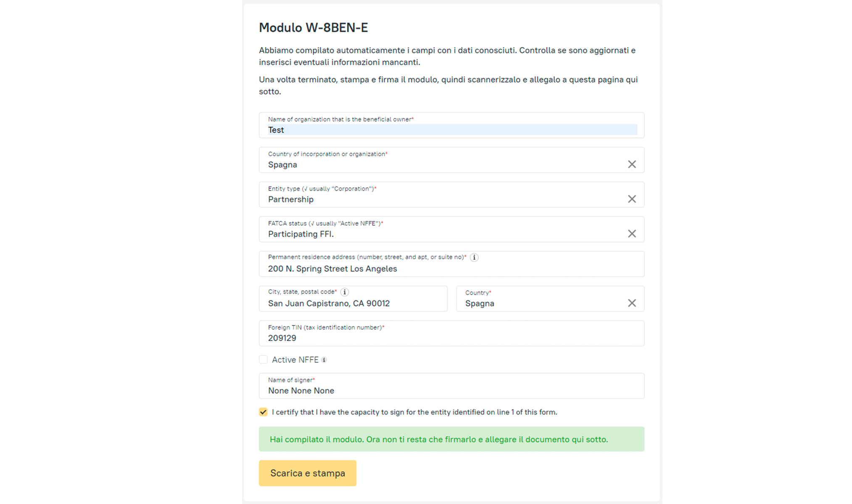Clear the Country of incorporation selection

tap(631, 164)
